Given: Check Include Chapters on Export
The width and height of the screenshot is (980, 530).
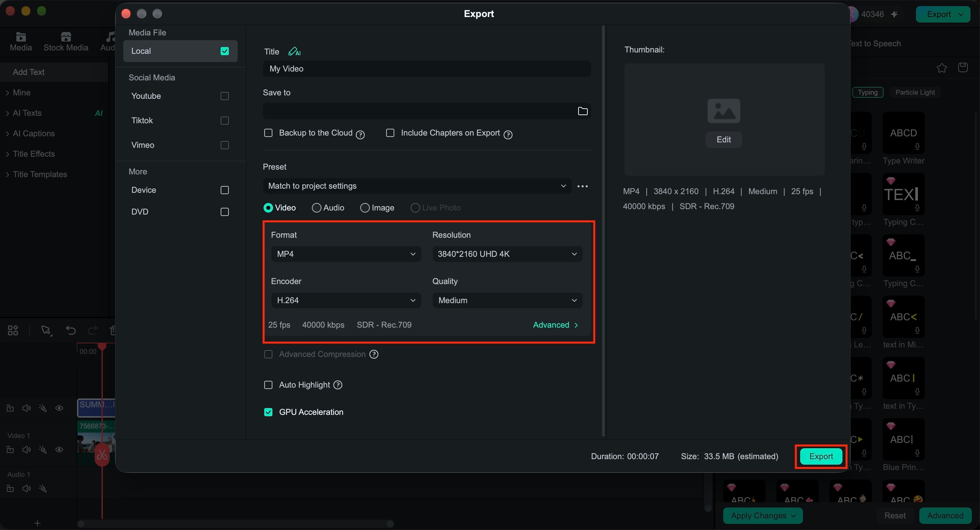Looking at the screenshot, I should click(390, 133).
